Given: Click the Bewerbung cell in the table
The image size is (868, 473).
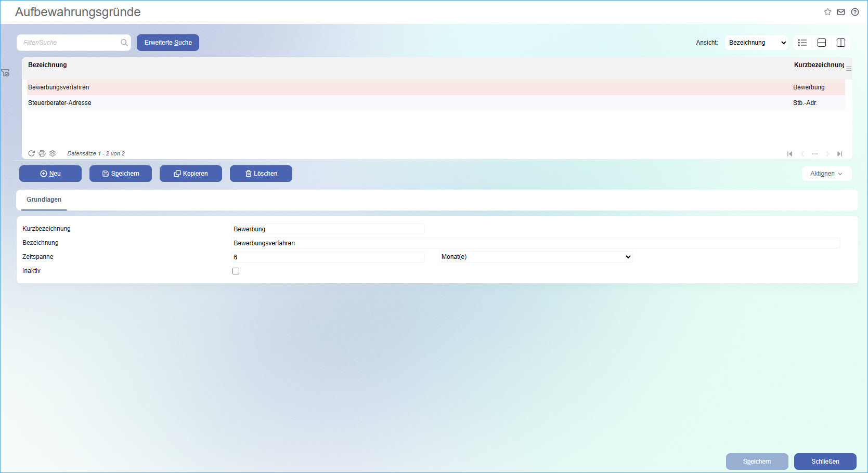Looking at the screenshot, I should coord(809,87).
